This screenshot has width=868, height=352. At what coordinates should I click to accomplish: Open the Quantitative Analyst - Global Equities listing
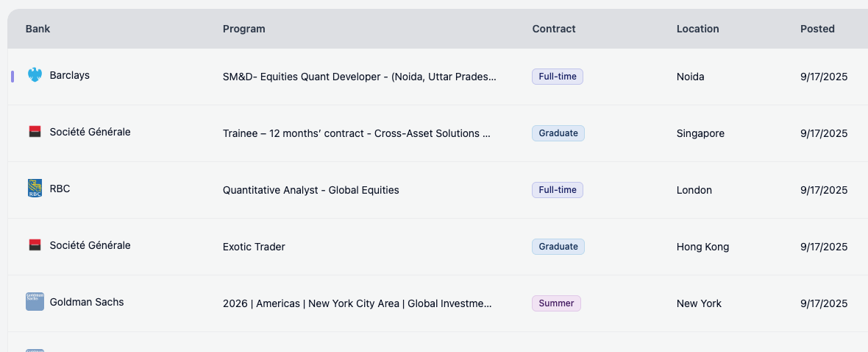pyautogui.click(x=310, y=190)
